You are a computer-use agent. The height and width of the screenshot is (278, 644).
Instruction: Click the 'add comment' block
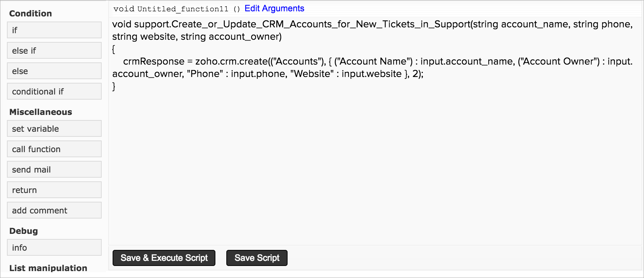click(54, 210)
